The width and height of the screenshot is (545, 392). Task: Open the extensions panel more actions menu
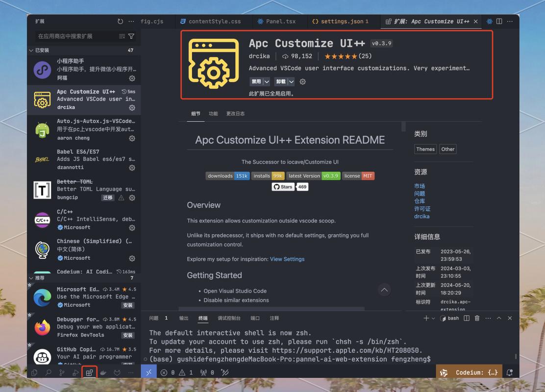point(131,21)
